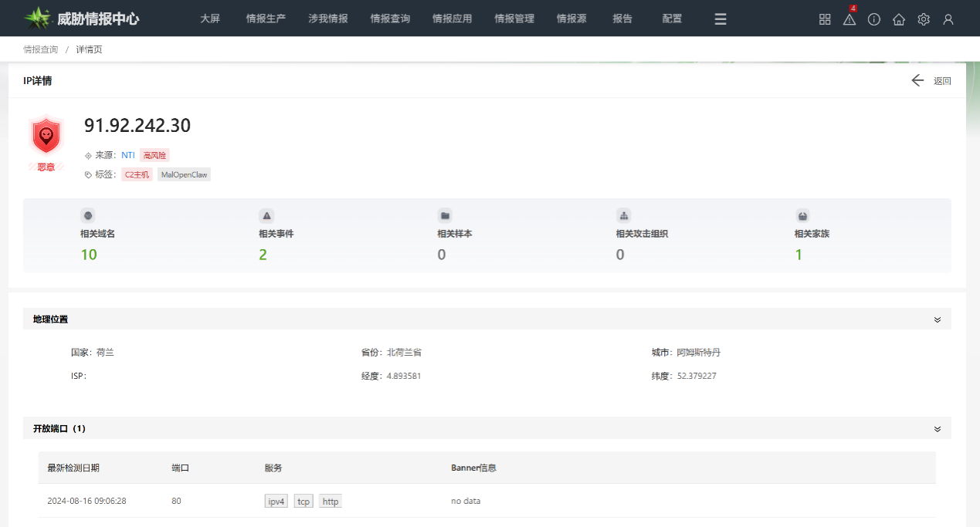The width and height of the screenshot is (980, 527).
Task: Select the C2主机 tag
Action: pyautogui.click(x=137, y=174)
